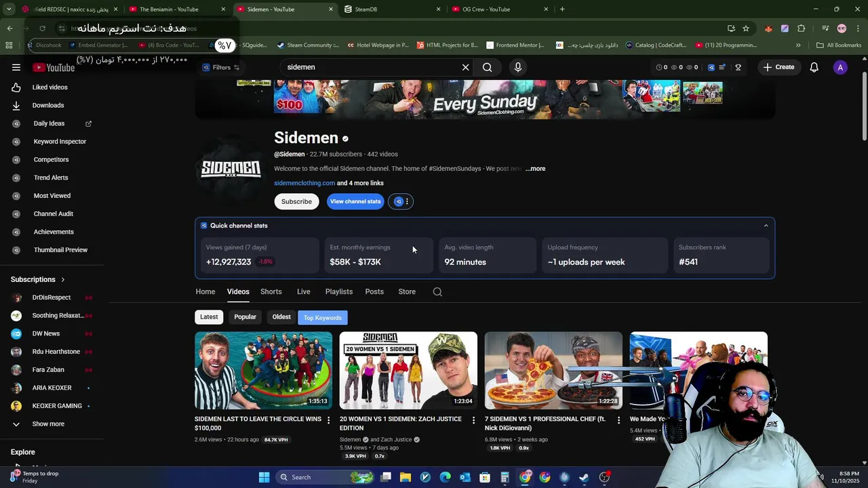Open vidIQ dropdown next to View channel stats
This screenshot has width=868, height=488.
tap(401, 201)
